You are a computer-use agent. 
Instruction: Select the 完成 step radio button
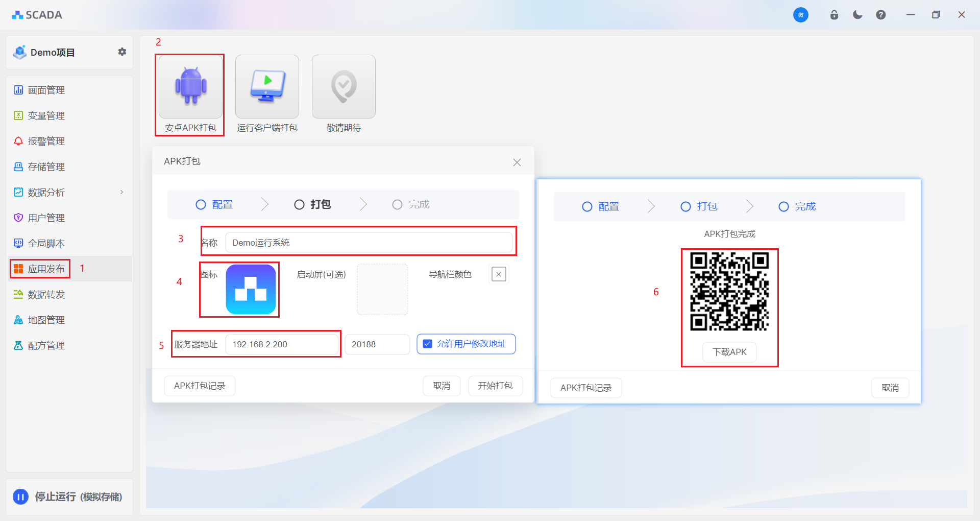(397, 204)
